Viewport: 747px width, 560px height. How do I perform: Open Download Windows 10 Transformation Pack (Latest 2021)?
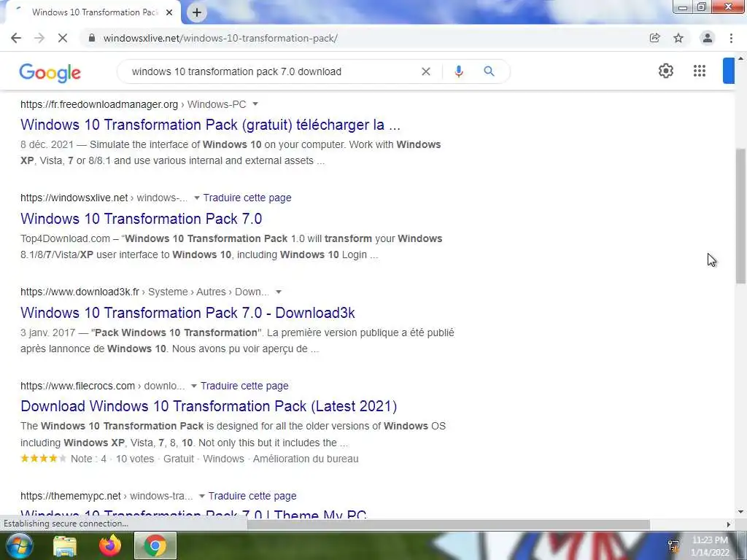209,406
